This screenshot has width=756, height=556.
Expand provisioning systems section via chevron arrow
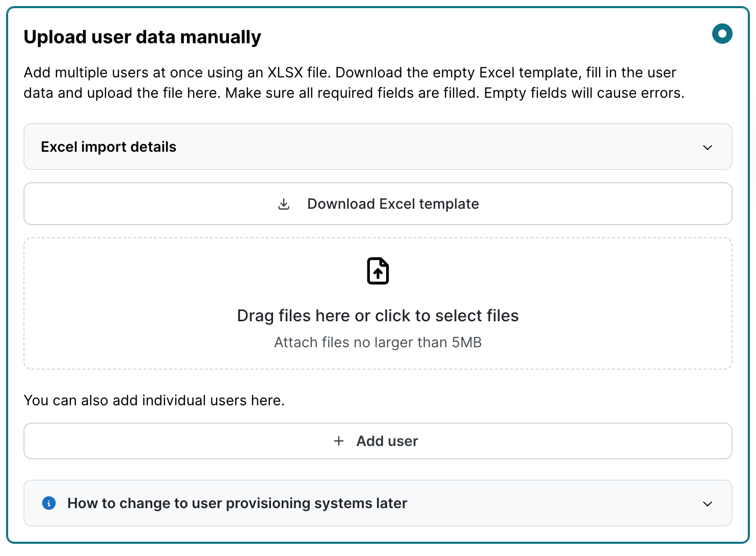point(707,504)
